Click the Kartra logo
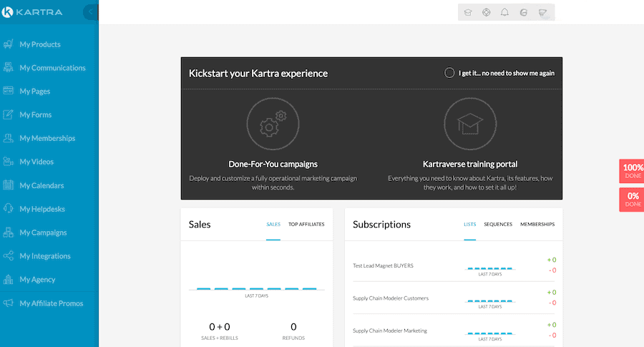 pyautogui.click(x=34, y=11)
